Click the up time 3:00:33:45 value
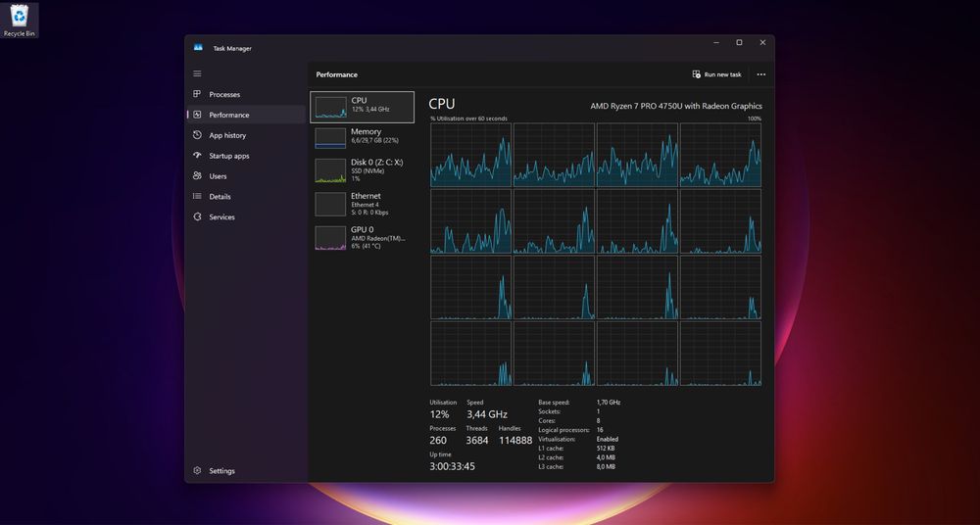This screenshot has height=525, width=980. coord(453,467)
